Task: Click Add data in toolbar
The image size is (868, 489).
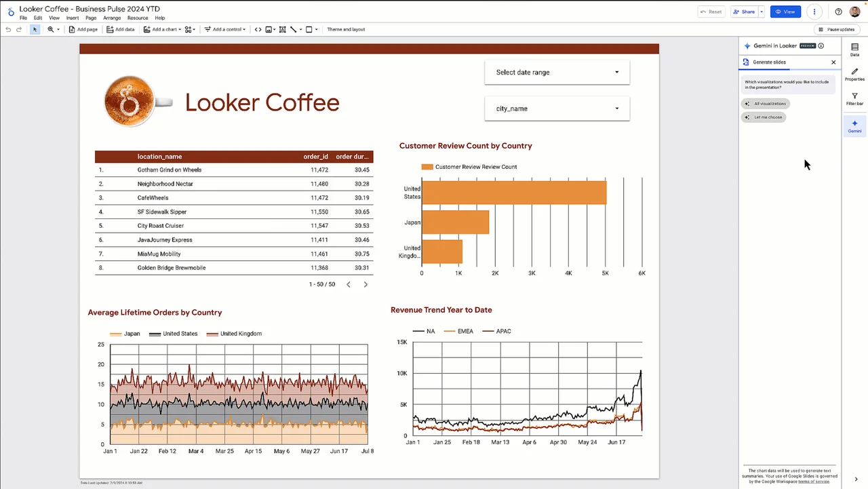Action: pos(120,30)
